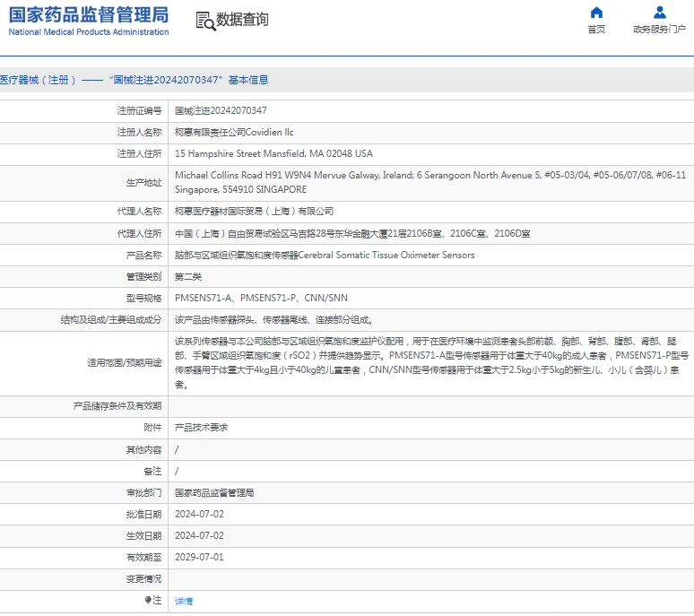Click management category value 第二类
The width and height of the screenshot is (694, 616).
coord(188,277)
